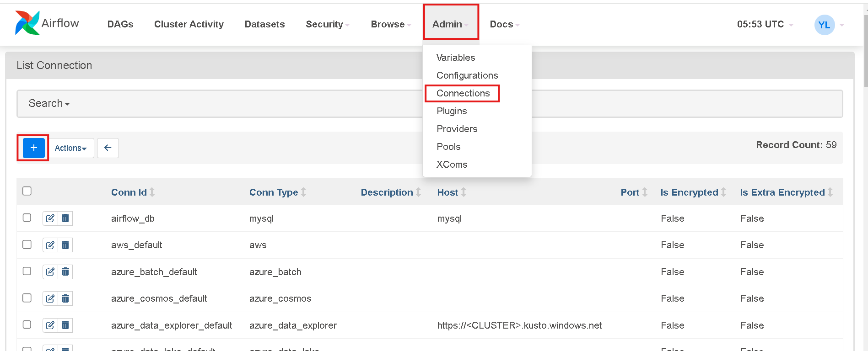Delete the azure_cosmos_default connection via trash icon
868x351 pixels.
pyautogui.click(x=65, y=298)
